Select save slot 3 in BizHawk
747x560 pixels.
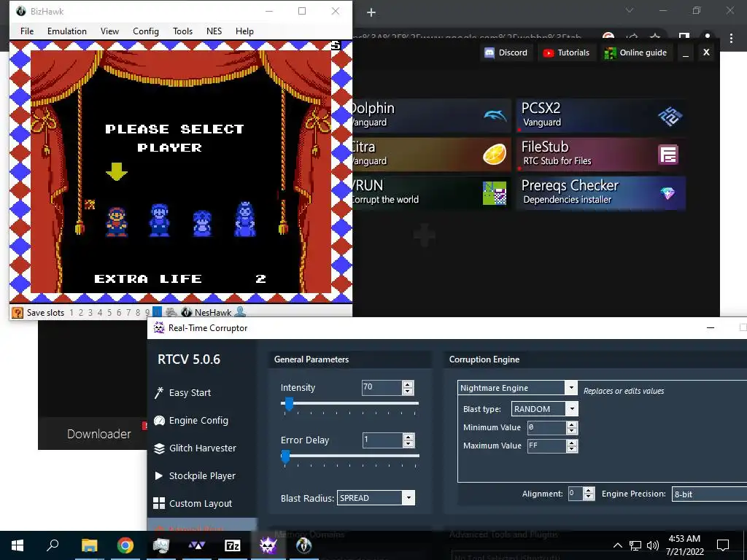(x=90, y=313)
